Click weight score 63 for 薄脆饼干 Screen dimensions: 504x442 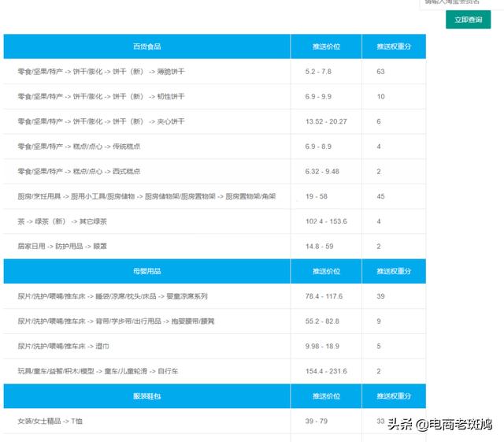point(380,72)
